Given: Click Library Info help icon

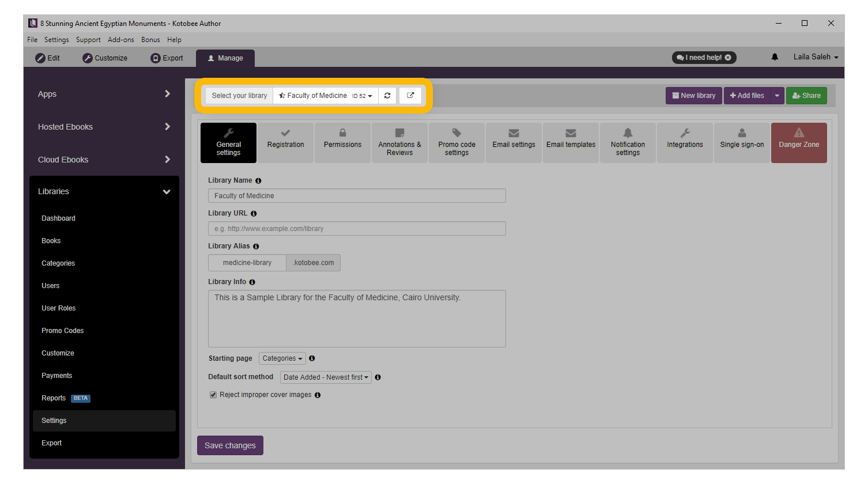Looking at the screenshot, I should (x=252, y=282).
